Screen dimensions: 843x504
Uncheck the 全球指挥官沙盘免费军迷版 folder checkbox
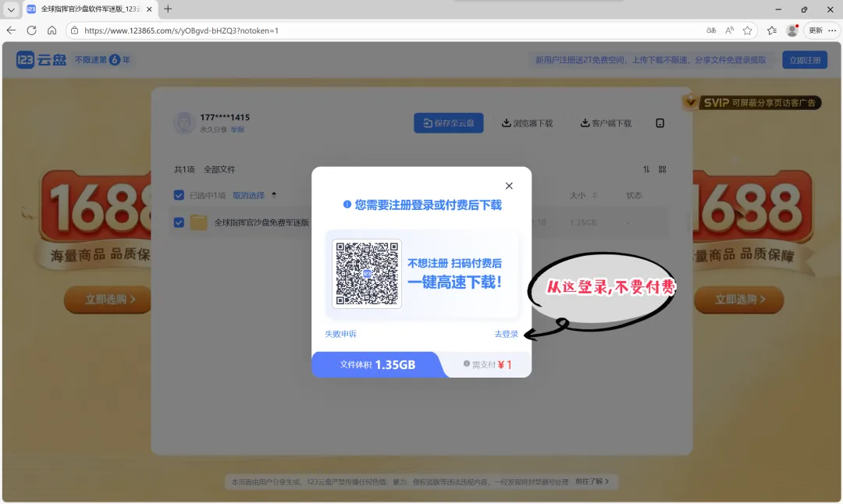point(179,222)
